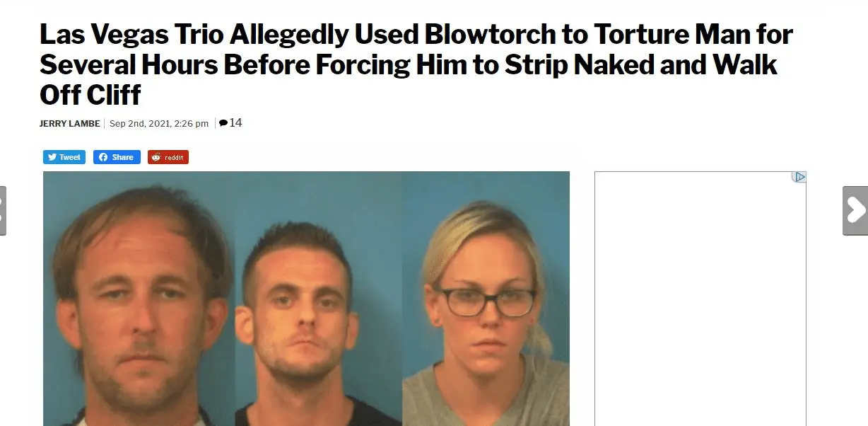This screenshot has height=426, width=868.
Task: Click the mugshot of woman wearing glasses
Action: [486, 299]
